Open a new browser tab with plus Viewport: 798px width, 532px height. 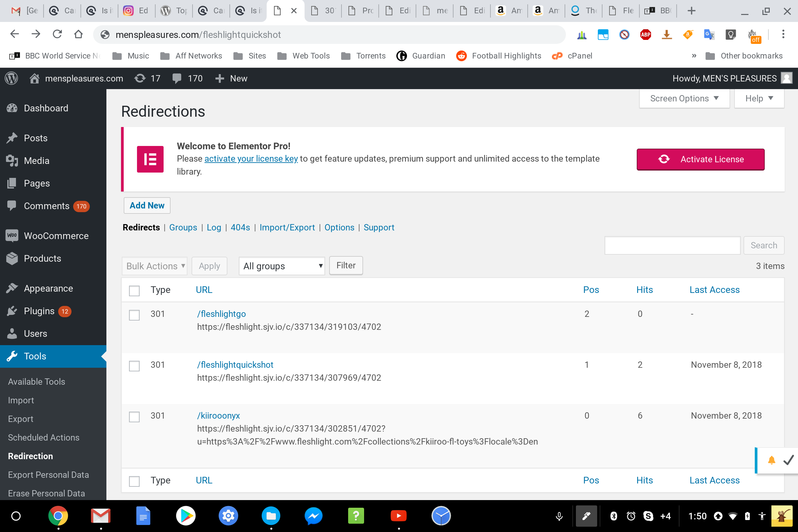691,11
